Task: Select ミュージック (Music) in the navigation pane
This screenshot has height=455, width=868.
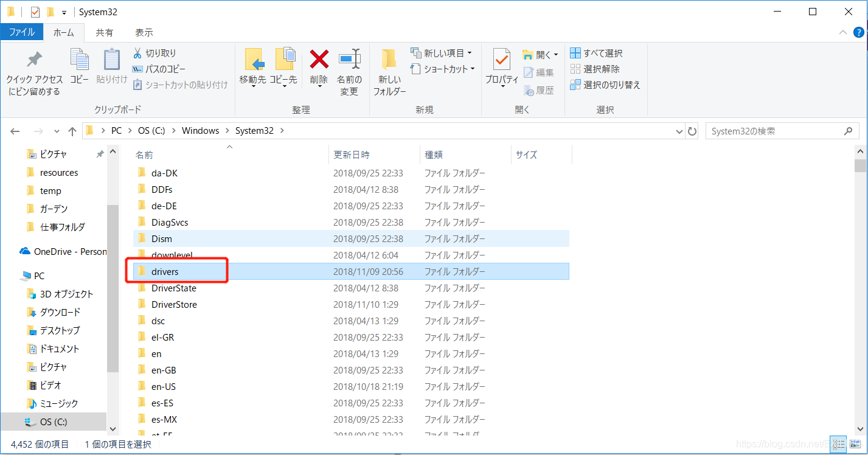Action: 52,403
